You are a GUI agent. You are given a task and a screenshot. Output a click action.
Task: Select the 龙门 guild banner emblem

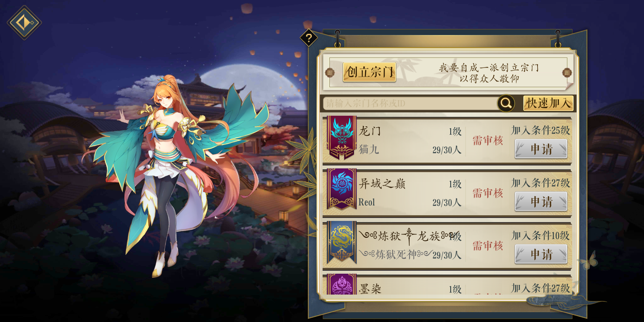342,137
